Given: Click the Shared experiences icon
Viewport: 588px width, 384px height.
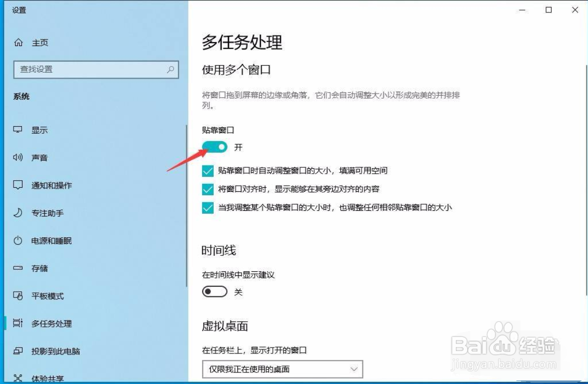Looking at the screenshot, I should click(x=18, y=378).
